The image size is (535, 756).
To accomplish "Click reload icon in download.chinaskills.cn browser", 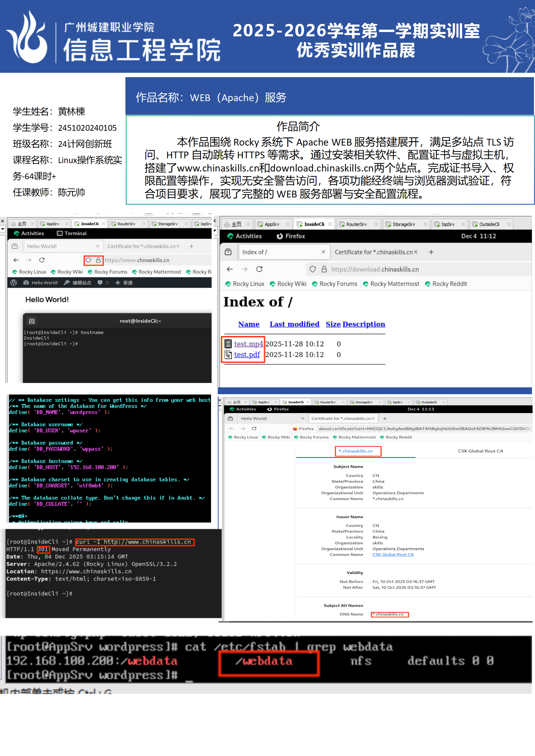I will 259,269.
